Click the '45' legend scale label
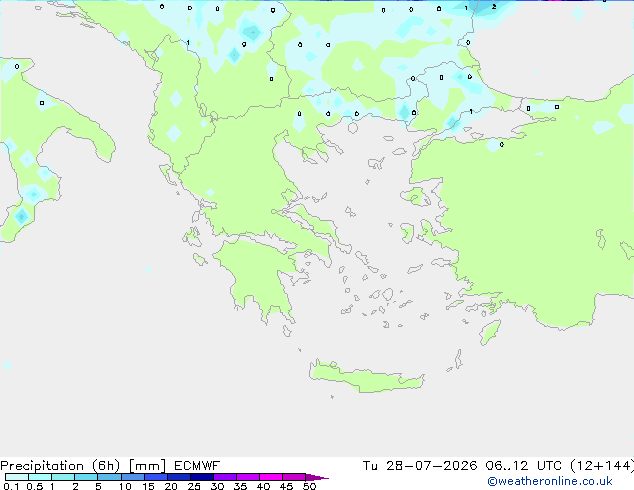Viewport: 634px width, 490px height. pos(286,486)
